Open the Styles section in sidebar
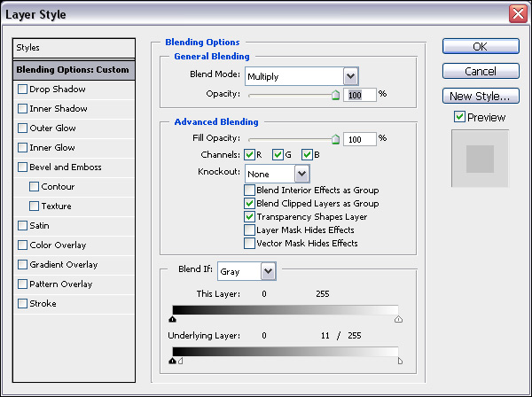This screenshot has width=532, height=397. point(74,48)
